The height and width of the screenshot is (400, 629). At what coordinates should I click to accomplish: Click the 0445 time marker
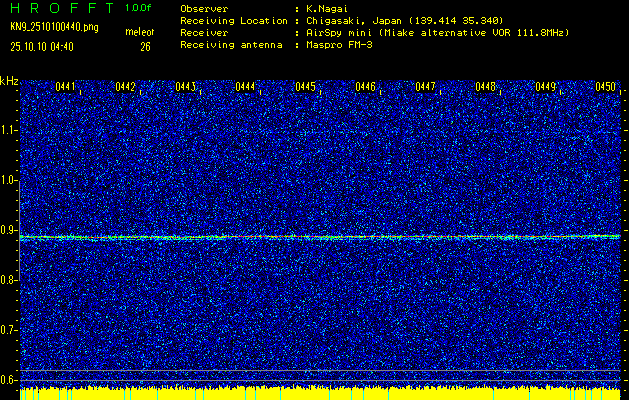pyautogui.click(x=306, y=87)
